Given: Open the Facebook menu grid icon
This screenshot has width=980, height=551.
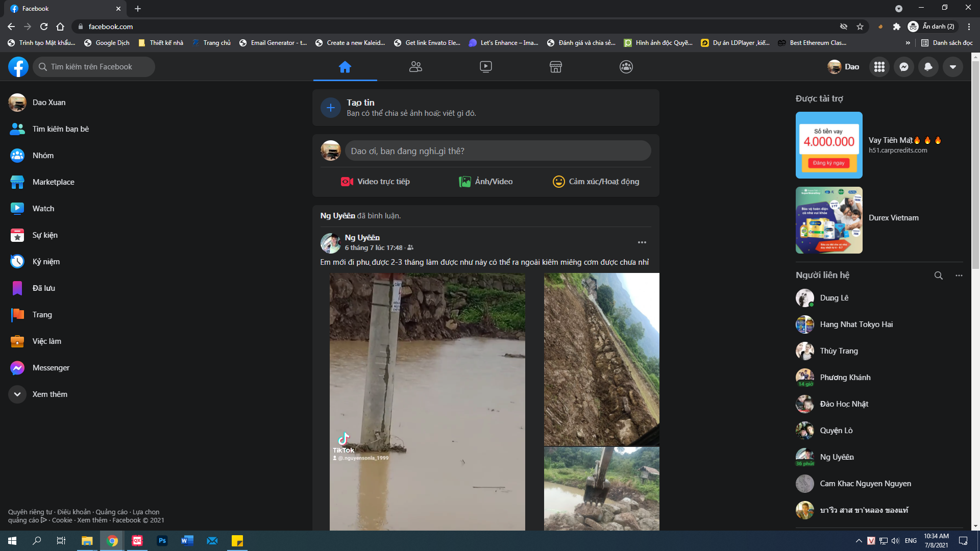Looking at the screenshot, I should (879, 67).
